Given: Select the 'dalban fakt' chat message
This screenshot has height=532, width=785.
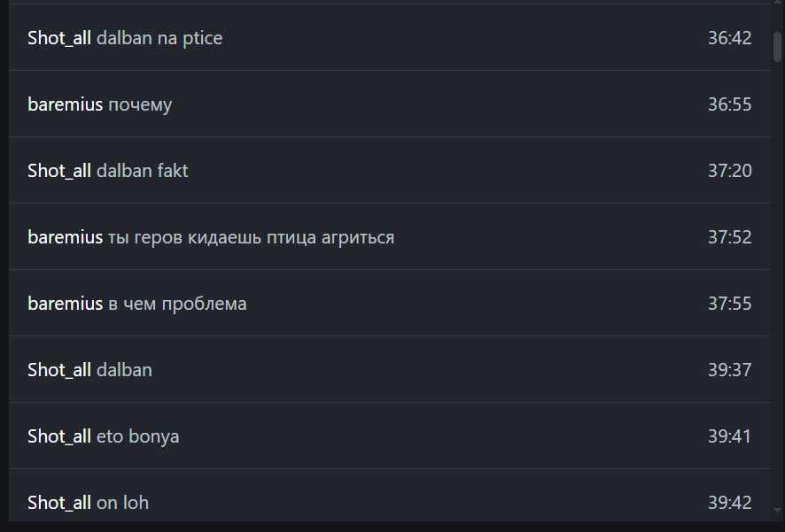Looking at the screenshot, I should [142, 171].
